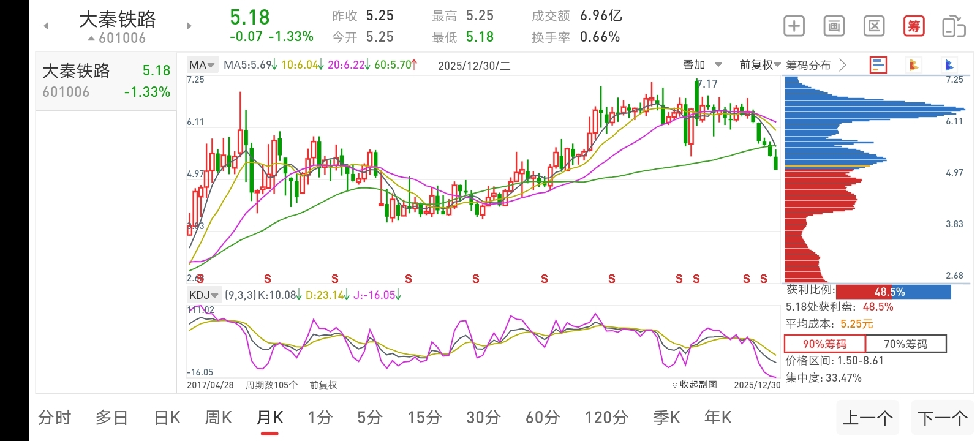This screenshot has width=980, height=441.
Task: Switch to 周K tab
Action: (x=218, y=418)
